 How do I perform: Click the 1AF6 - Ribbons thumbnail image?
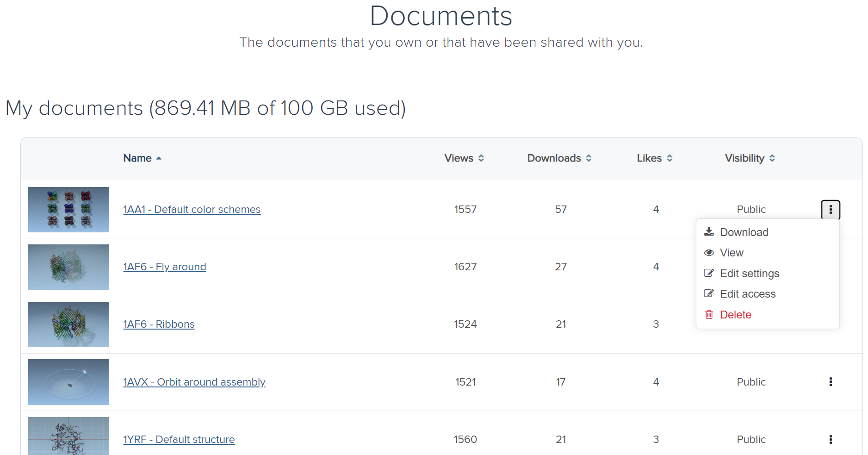pos(68,324)
